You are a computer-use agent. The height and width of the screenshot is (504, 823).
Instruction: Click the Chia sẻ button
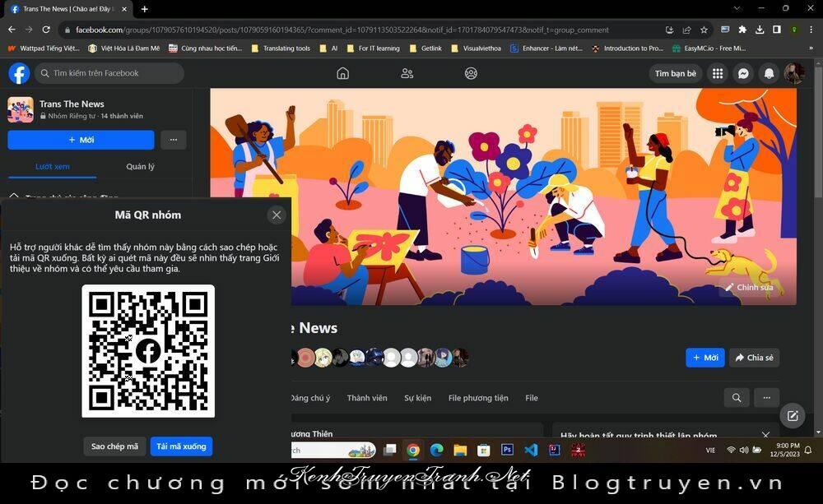click(754, 358)
